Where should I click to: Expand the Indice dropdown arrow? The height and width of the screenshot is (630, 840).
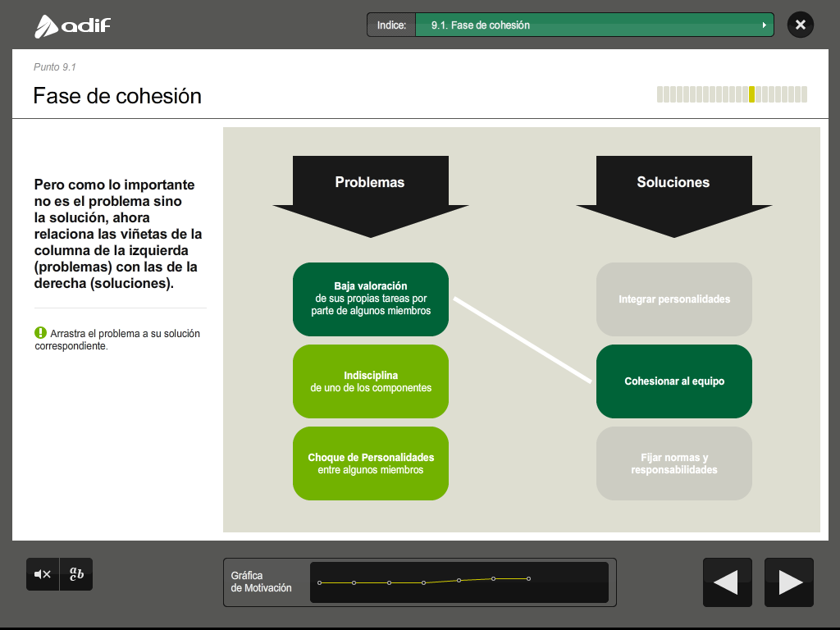(x=765, y=25)
